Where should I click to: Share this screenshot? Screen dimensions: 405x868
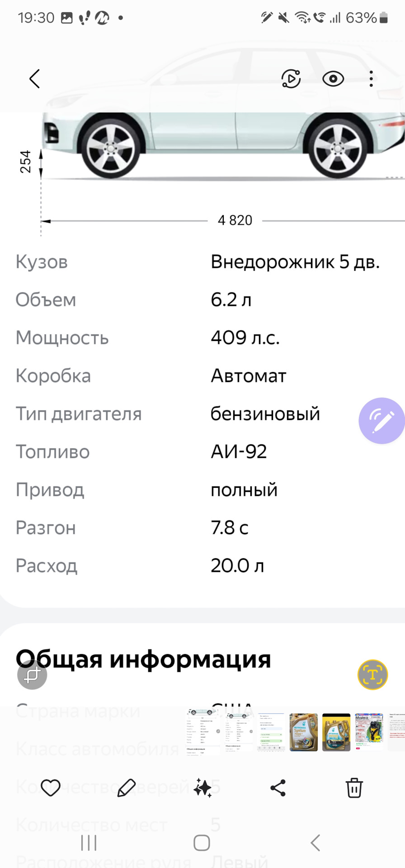[x=278, y=788]
